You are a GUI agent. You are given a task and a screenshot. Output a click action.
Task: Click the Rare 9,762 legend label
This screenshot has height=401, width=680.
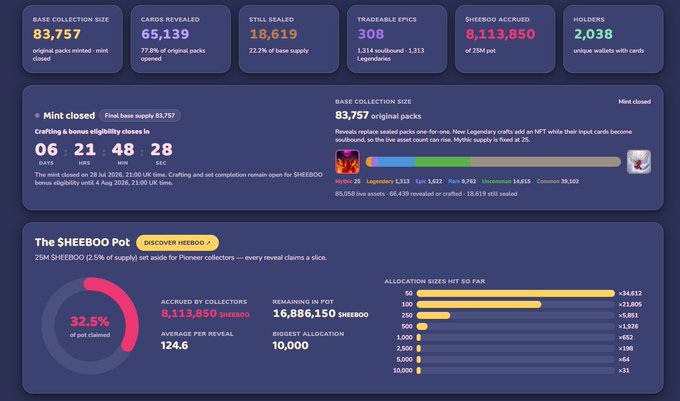[462, 182]
